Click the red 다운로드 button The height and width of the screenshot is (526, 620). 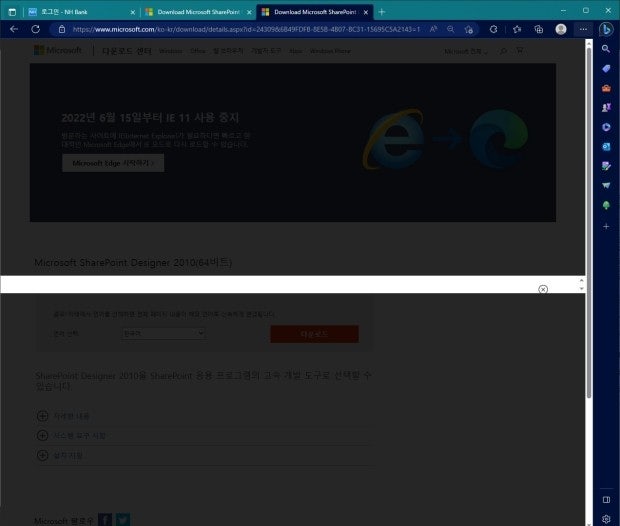[314, 334]
